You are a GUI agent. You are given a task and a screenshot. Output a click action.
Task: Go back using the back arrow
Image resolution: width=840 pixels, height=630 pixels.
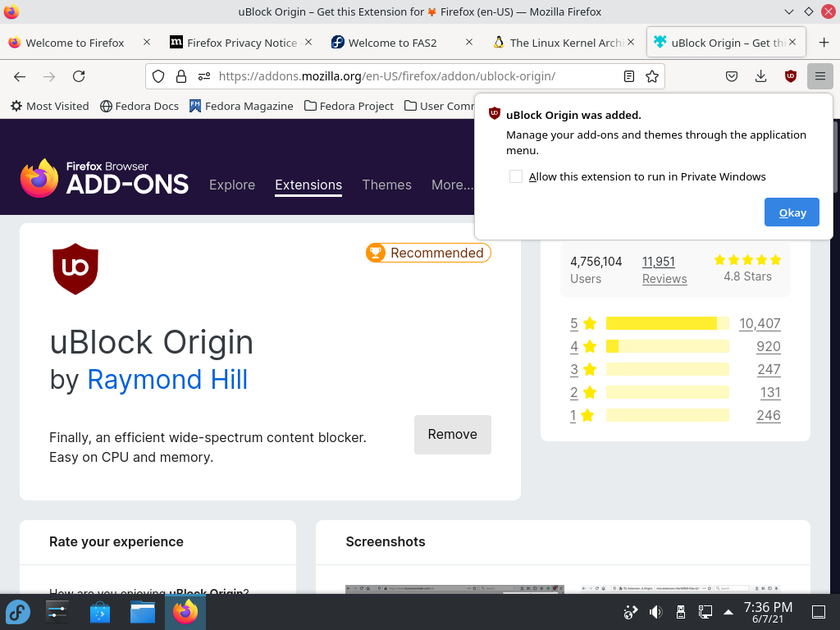pos(20,76)
